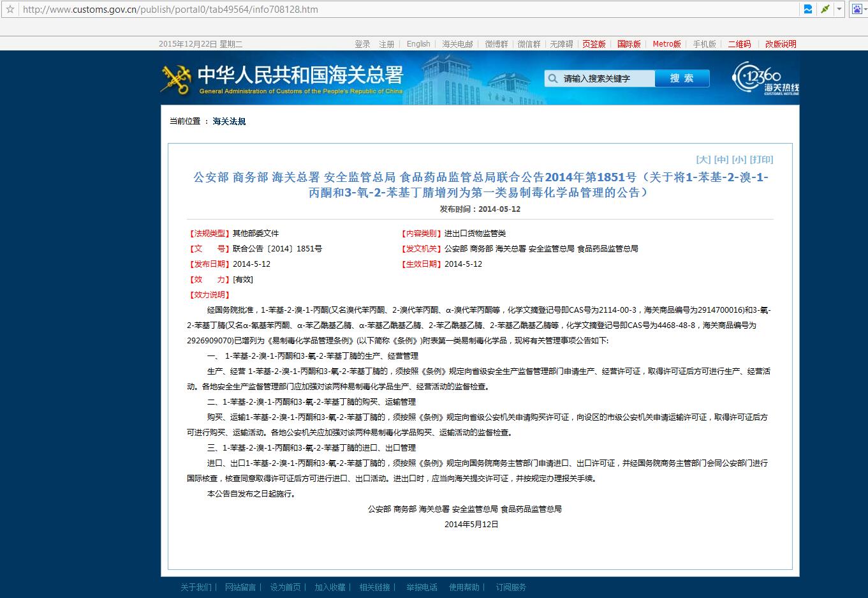868x598 pixels.
Task: Select the Metro版 version link
Action: pyautogui.click(x=666, y=44)
